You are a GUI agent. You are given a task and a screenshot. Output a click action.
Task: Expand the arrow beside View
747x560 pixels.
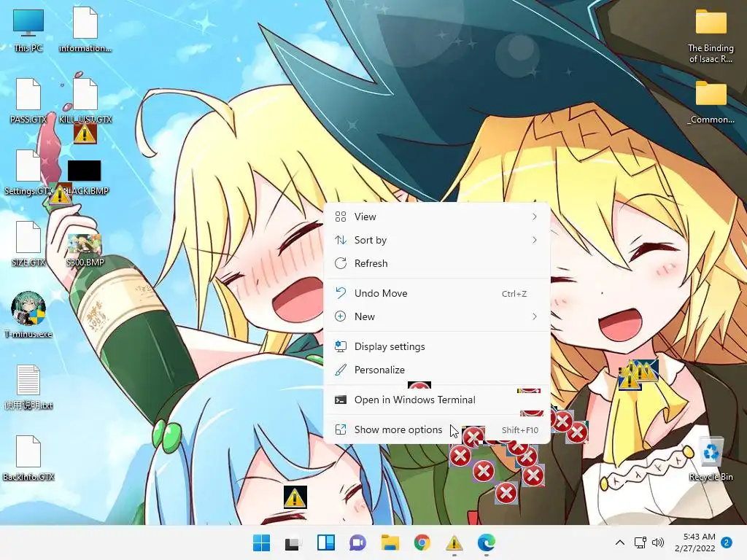pos(535,217)
